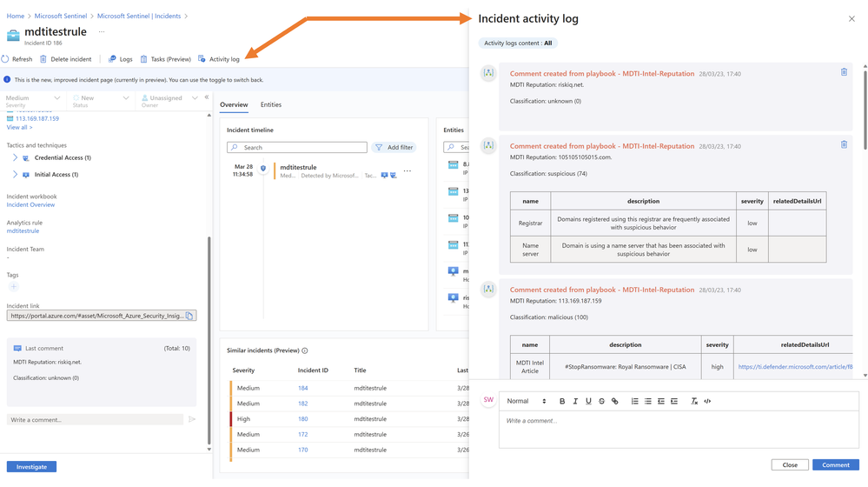This screenshot has width=868, height=487.
Task: Switch to the Entities tab
Action: 271,104
